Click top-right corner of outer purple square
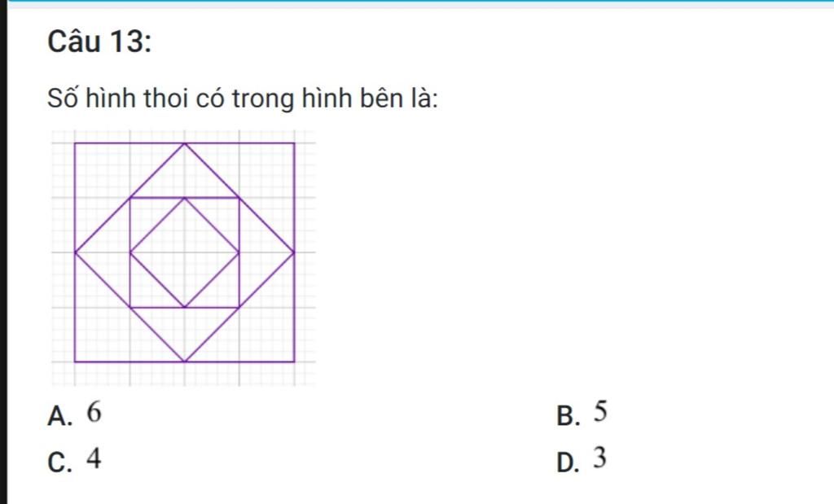Image resolution: width=834 pixels, height=504 pixels. click(x=294, y=143)
